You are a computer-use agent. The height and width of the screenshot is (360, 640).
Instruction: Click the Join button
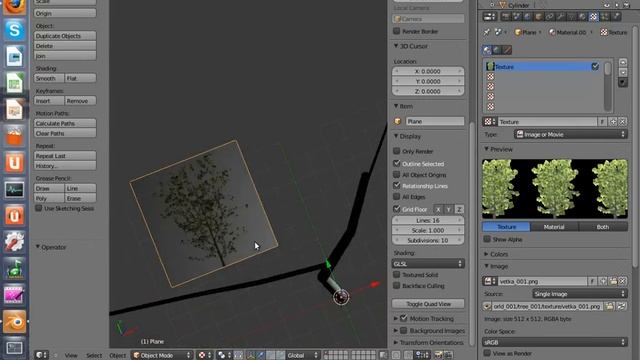pyautogui.click(x=65, y=56)
